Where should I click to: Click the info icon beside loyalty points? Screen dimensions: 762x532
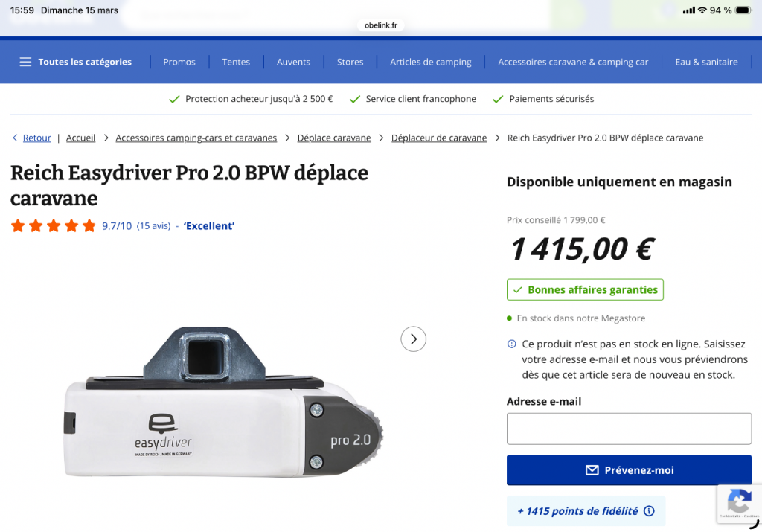(649, 511)
